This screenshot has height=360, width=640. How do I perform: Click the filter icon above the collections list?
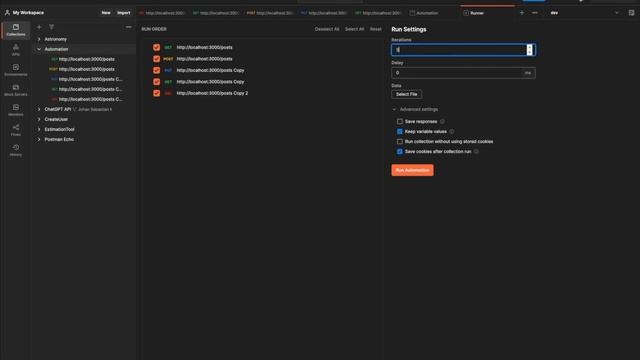tap(51, 27)
